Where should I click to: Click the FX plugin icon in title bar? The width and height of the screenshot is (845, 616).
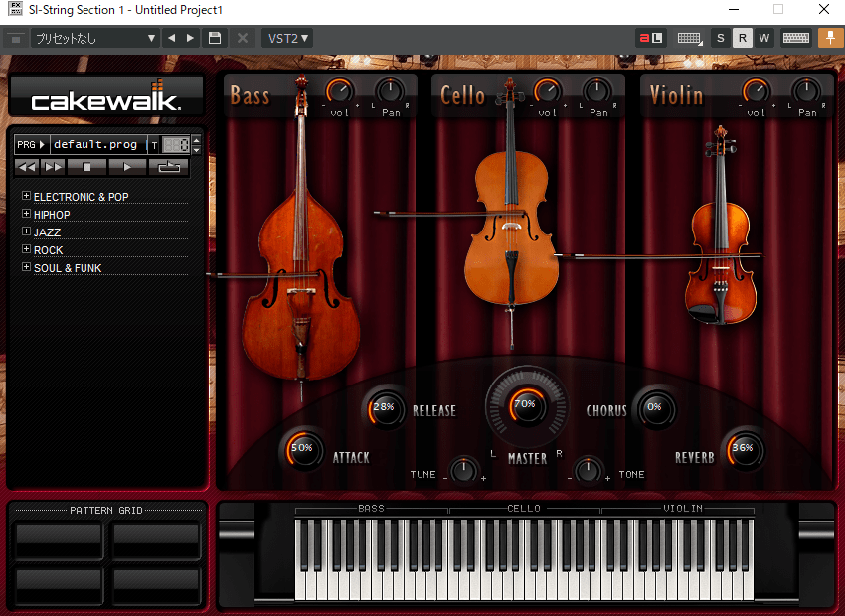(x=15, y=9)
